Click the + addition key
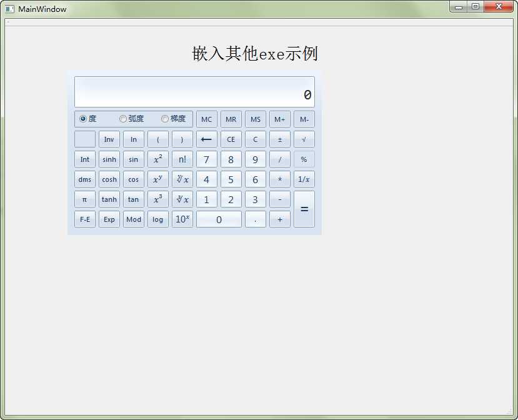The height and width of the screenshot is (420, 518). (x=280, y=219)
